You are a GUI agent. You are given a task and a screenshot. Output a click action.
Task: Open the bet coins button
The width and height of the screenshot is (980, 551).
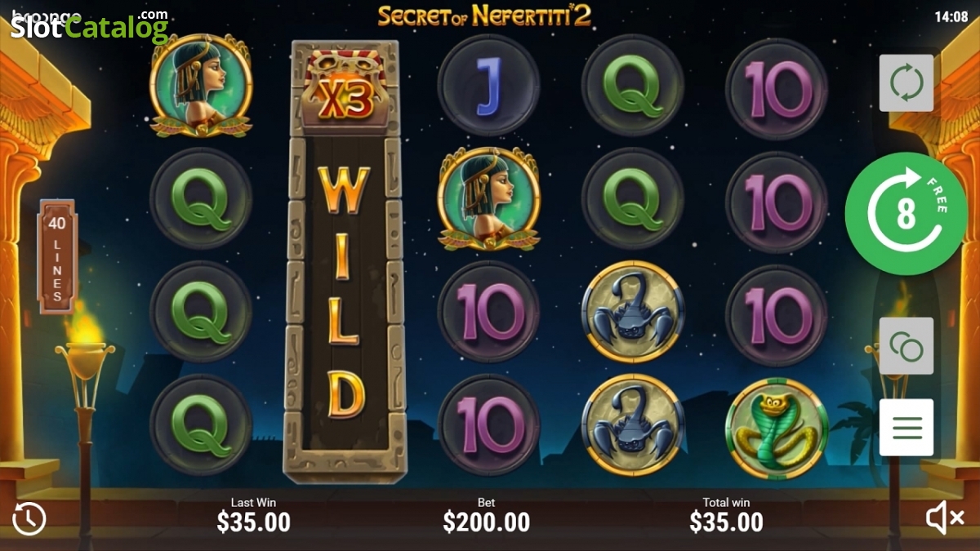coord(906,346)
